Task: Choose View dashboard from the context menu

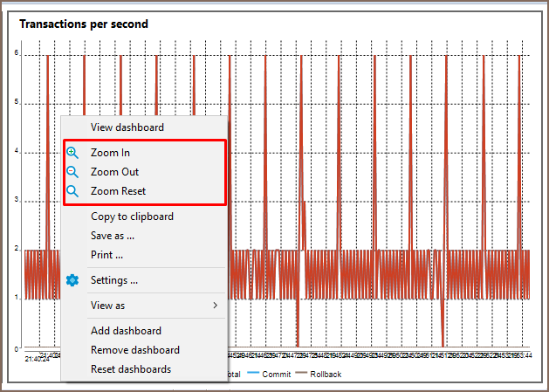Action: [x=127, y=127]
